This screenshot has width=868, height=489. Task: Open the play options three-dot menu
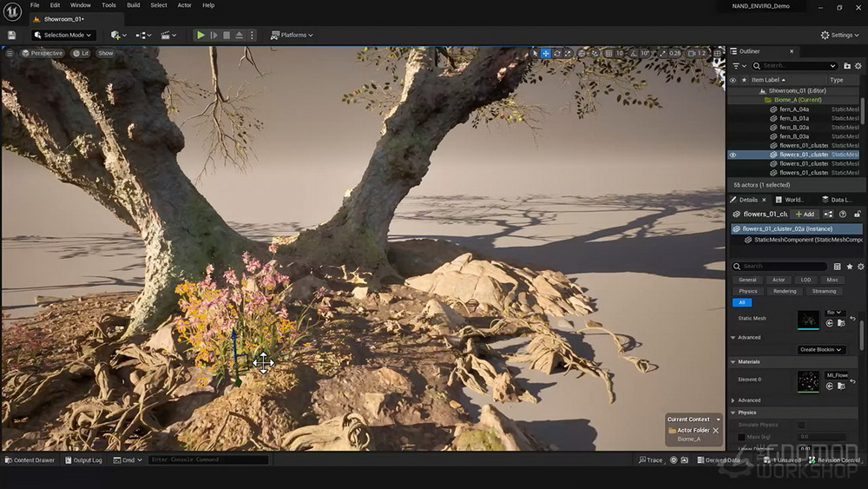tap(252, 35)
